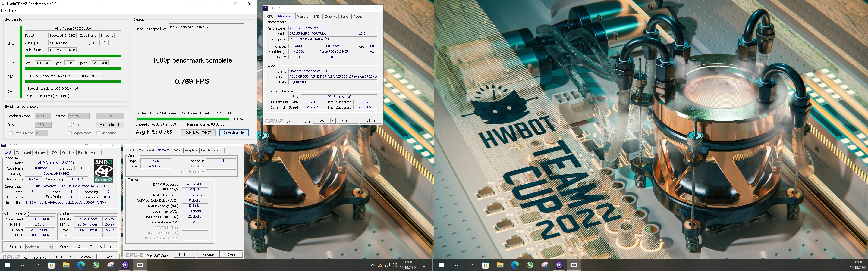Click the Save data file button
Image resolution: width=868 pixels, height=271 pixels.
234,132
